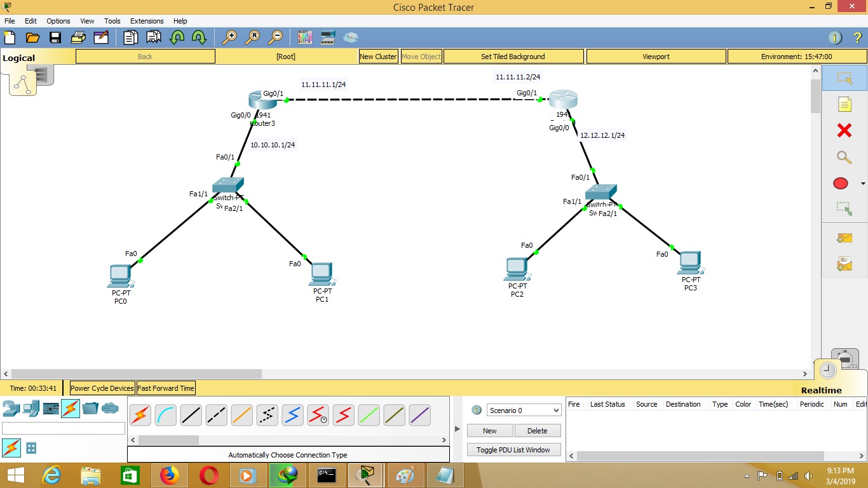Choose the Automatically Choose Connection Type lightning bolt

click(140, 414)
